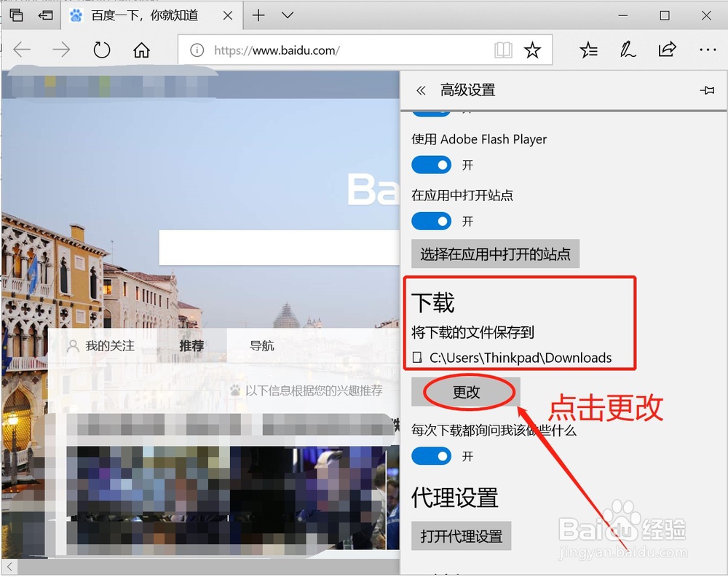Open proxy settings via 打开代理设置 button
The width and height of the screenshot is (728, 577).
click(x=462, y=535)
